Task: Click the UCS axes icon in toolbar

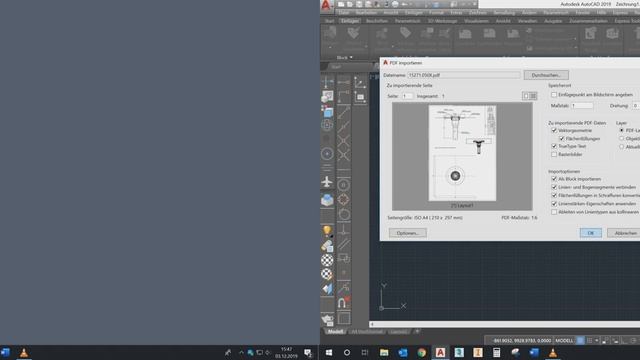Action: (360, 82)
